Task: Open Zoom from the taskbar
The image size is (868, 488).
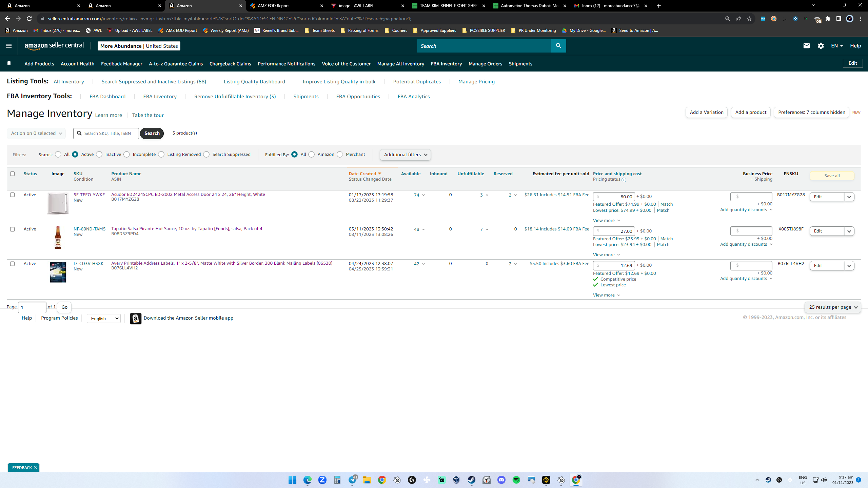Action: (x=322, y=480)
